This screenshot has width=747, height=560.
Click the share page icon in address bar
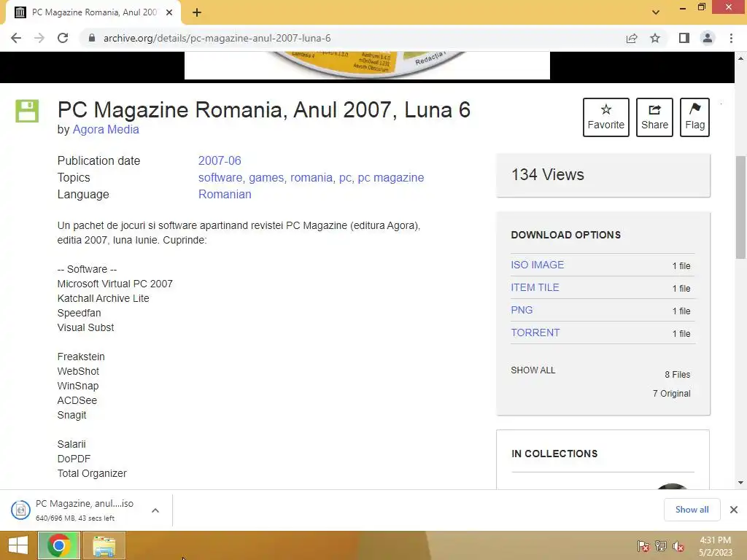coord(632,38)
